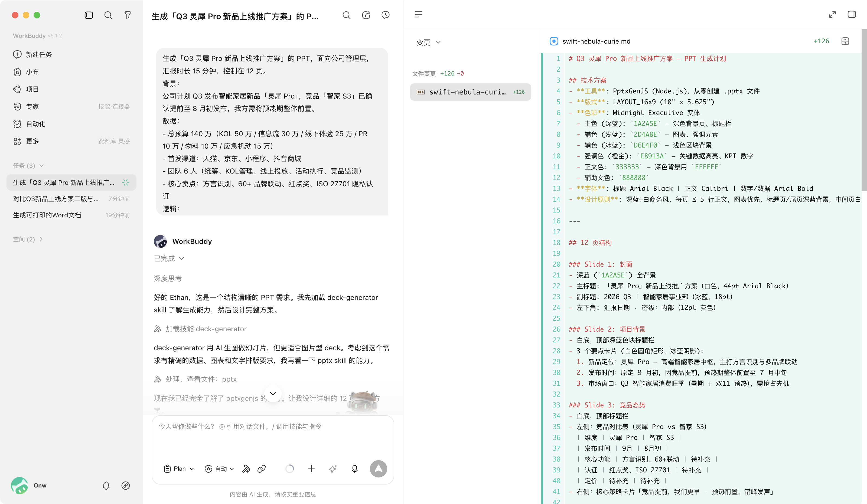Click the link connector icon in input toolbar

pos(262,469)
